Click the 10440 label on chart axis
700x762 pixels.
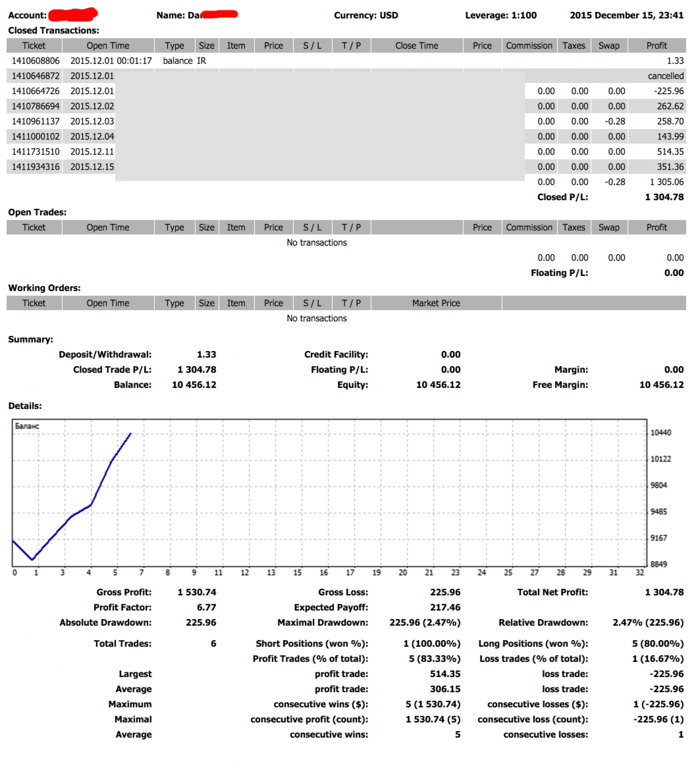pyautogui.click(x=660, y=433)
